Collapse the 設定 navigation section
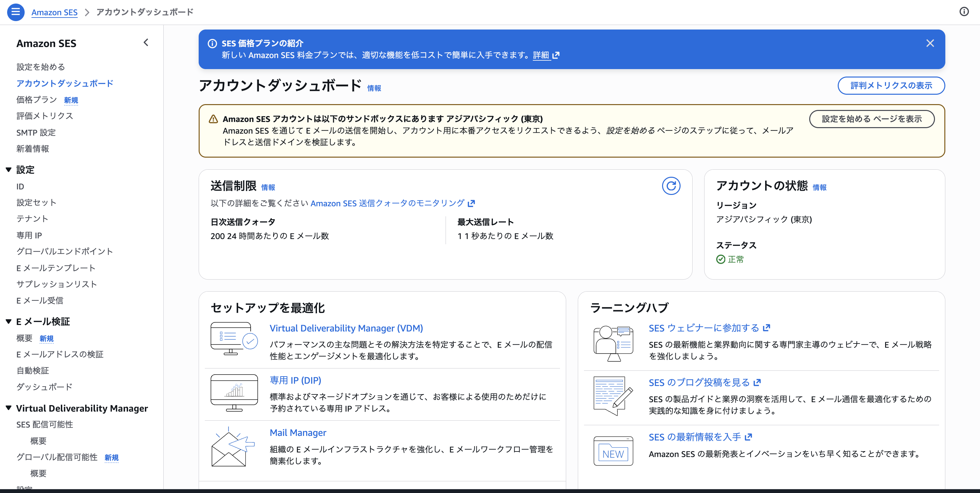This screenshot has height=493, width=980. 8,170
